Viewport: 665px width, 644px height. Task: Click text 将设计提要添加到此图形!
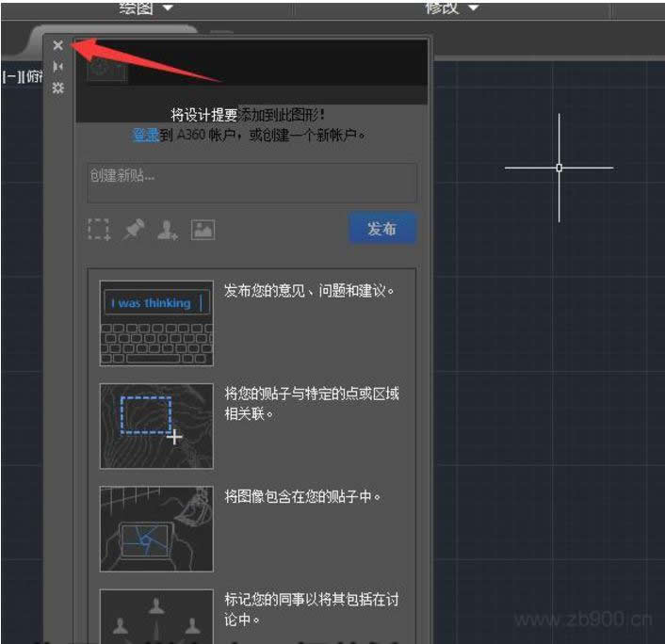(x=248, y=115)
